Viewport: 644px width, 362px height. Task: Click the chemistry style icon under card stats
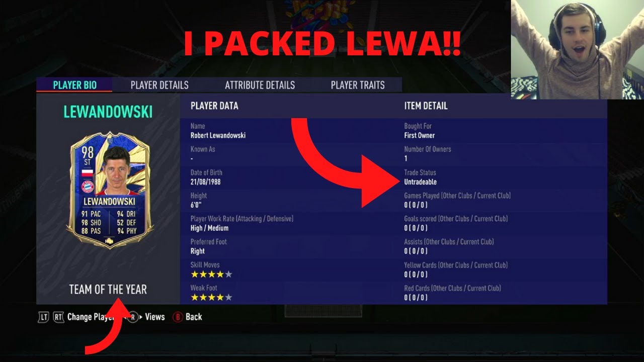[109, 241]
